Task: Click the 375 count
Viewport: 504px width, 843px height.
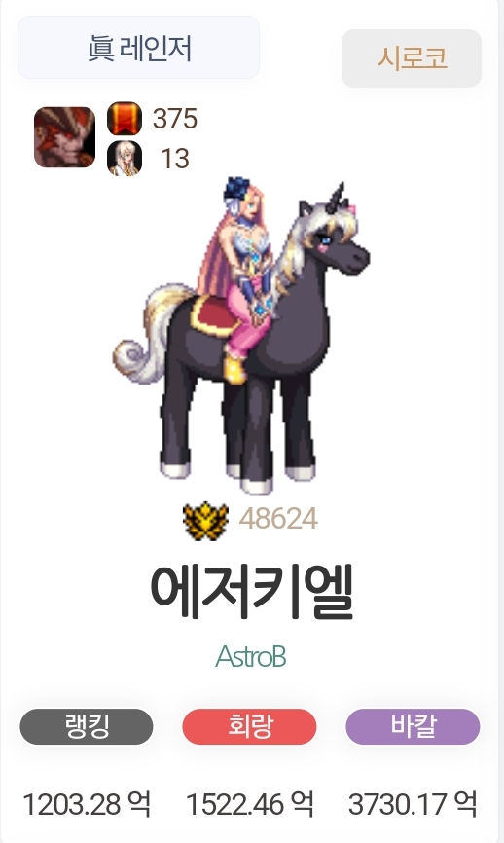Action: 175,119
